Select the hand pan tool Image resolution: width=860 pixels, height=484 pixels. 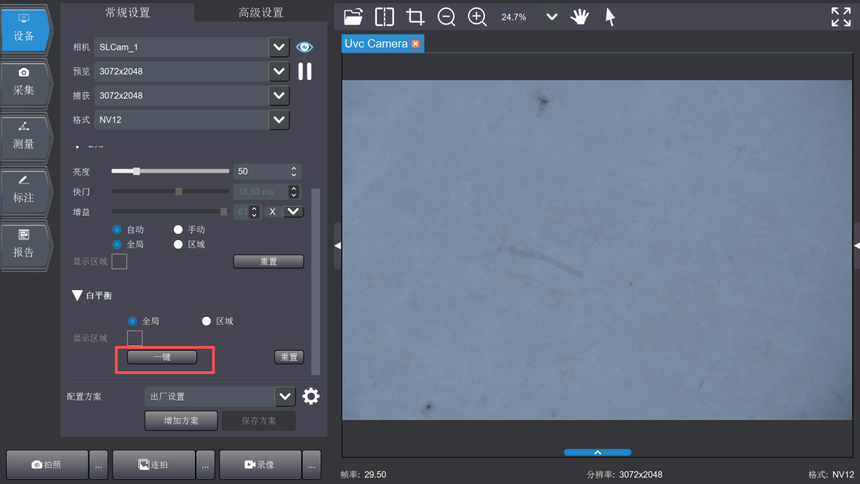pyautogui.click(x=580, y=17)
